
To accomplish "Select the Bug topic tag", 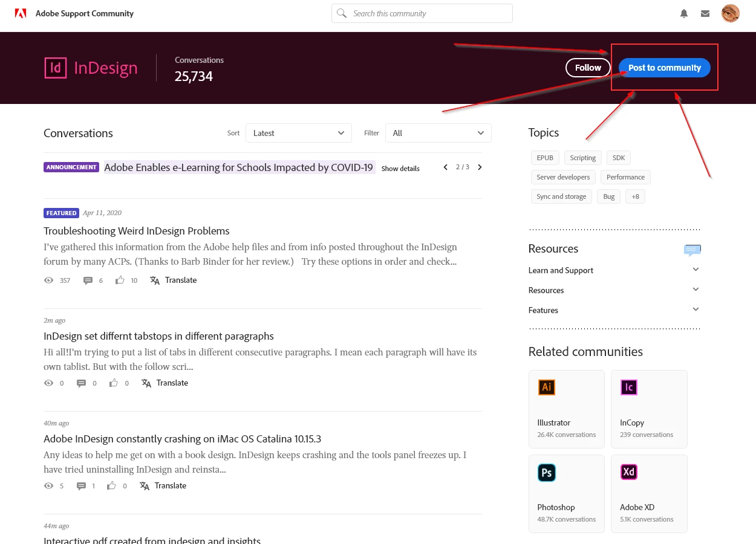I will click(x=609, y=196).
